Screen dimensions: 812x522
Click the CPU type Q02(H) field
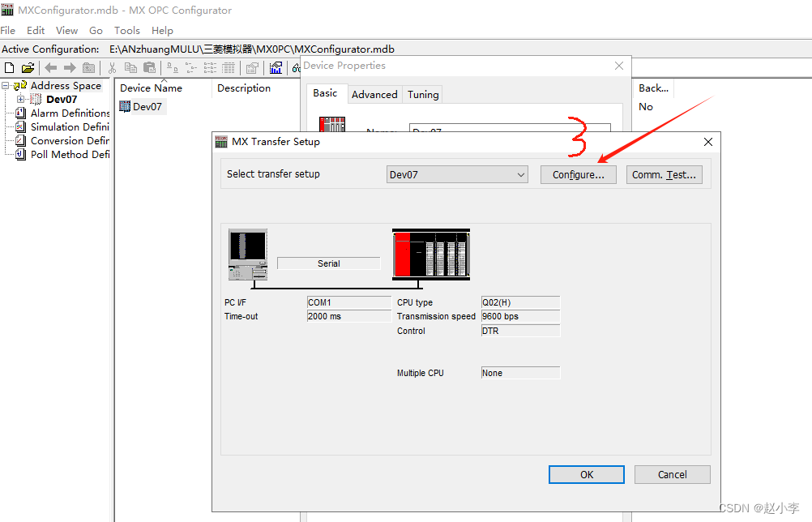pyautogui.click(x=520, y=302)
